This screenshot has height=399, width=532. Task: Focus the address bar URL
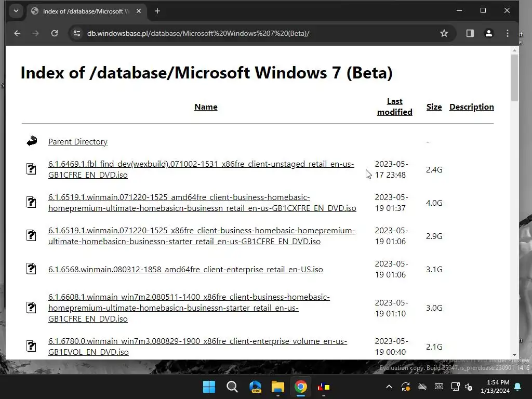click(x=198, y=33)
